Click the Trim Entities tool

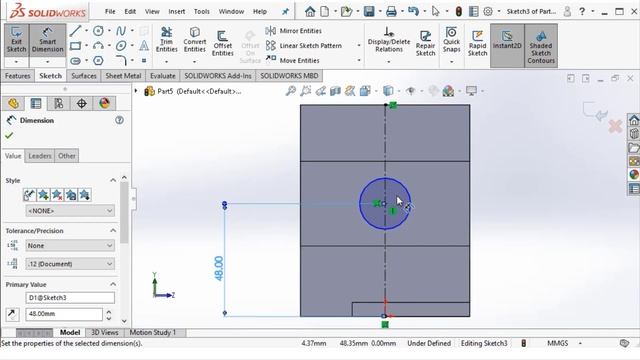[x=167, y=40]
